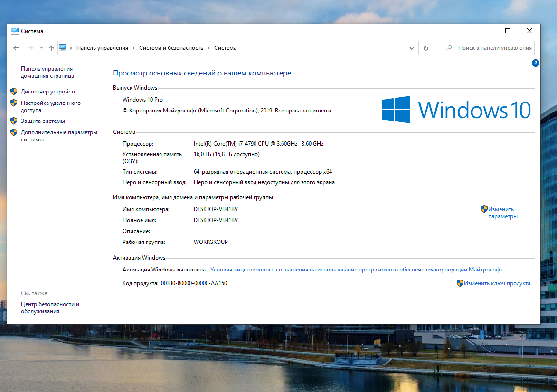This screenshot has width=557, height=392.
Task: Click shield icon next to Изменить параметры
Action: click(x=484, y=209)
